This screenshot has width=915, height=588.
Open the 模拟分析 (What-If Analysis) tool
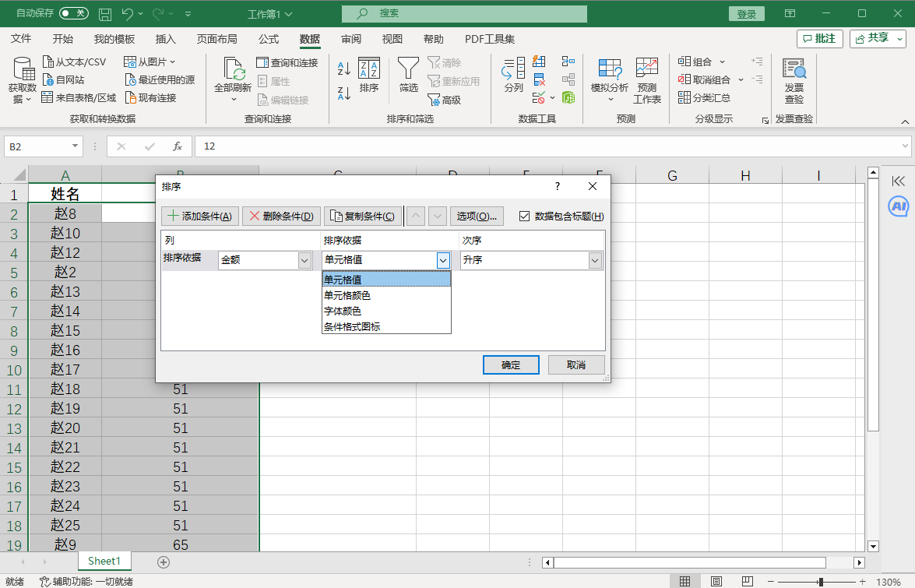[609, 70]
